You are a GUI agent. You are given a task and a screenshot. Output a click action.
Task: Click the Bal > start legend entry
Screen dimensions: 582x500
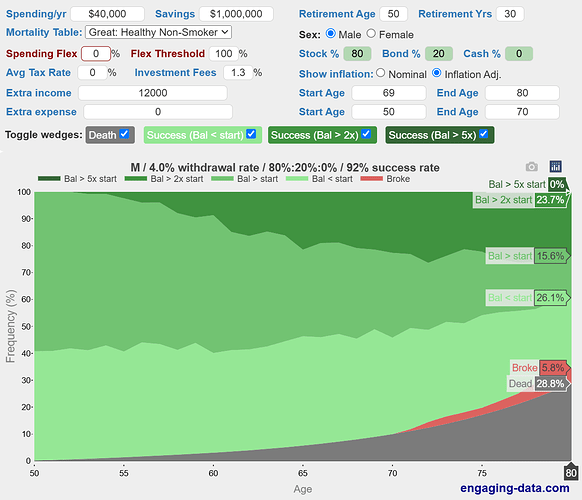coord(244,179)
